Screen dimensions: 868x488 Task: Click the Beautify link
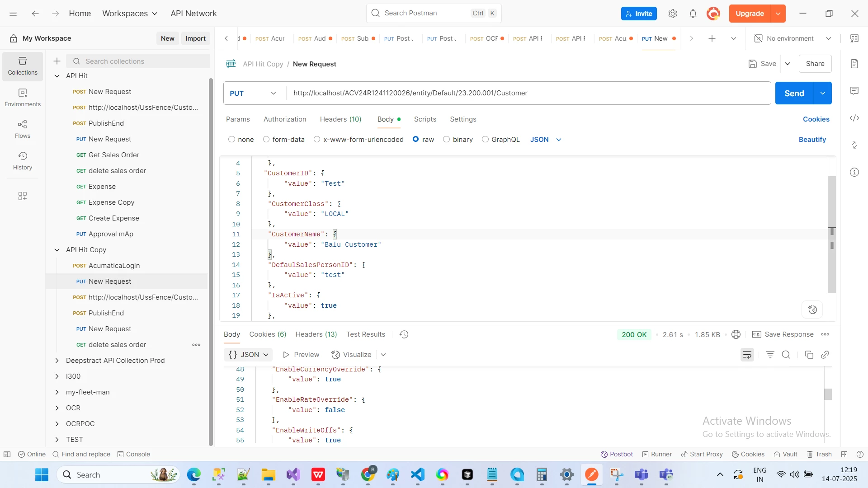tap(812, 140)
